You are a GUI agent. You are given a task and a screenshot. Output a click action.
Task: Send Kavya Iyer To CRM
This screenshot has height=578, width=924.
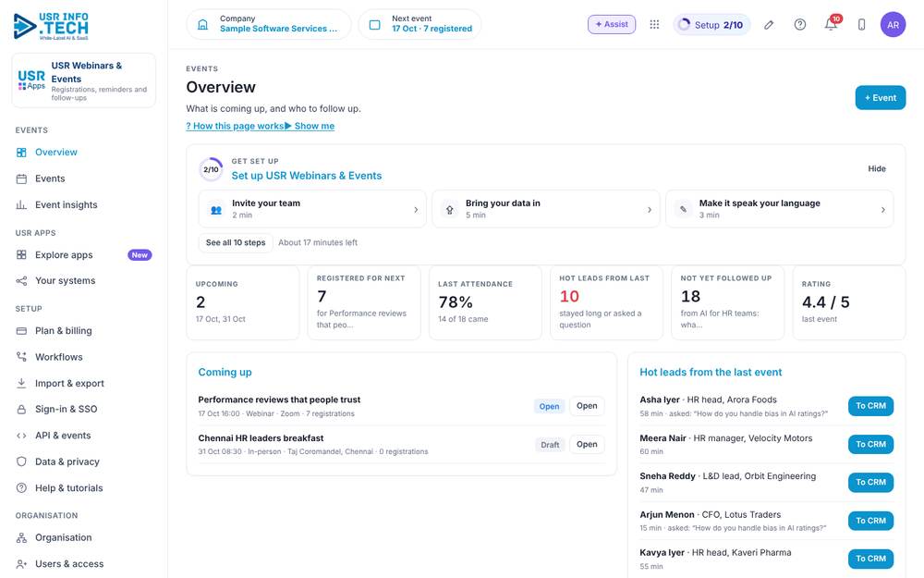pyautogui.click(x=871, y=559)
